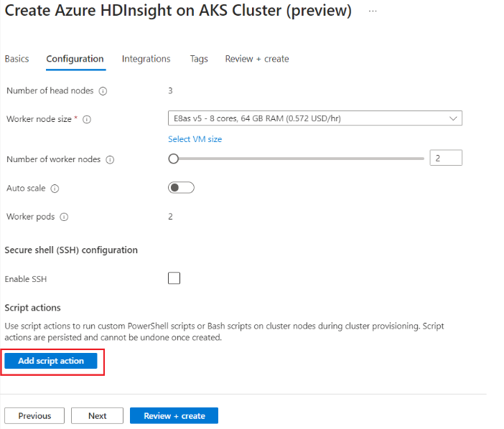
Task: Select the Configuration tab
Action: pyautogui.click(x=75, y=59)
